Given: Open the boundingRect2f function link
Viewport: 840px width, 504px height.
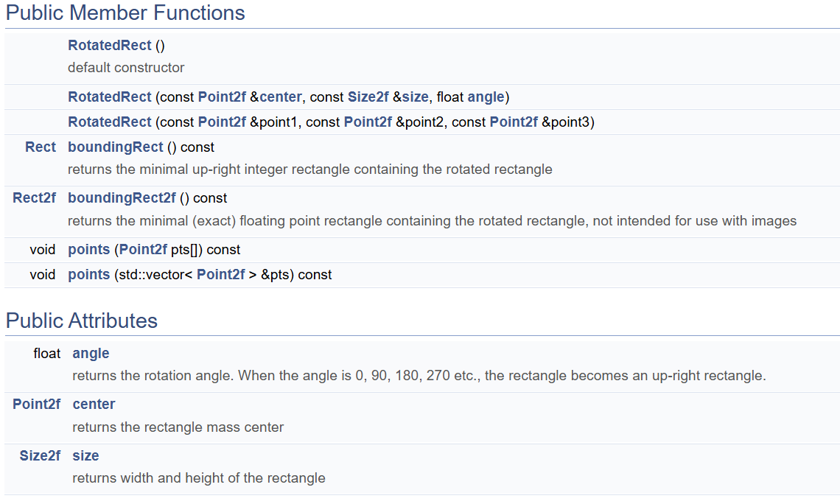Looking at the screenshot, I should 122,197.
